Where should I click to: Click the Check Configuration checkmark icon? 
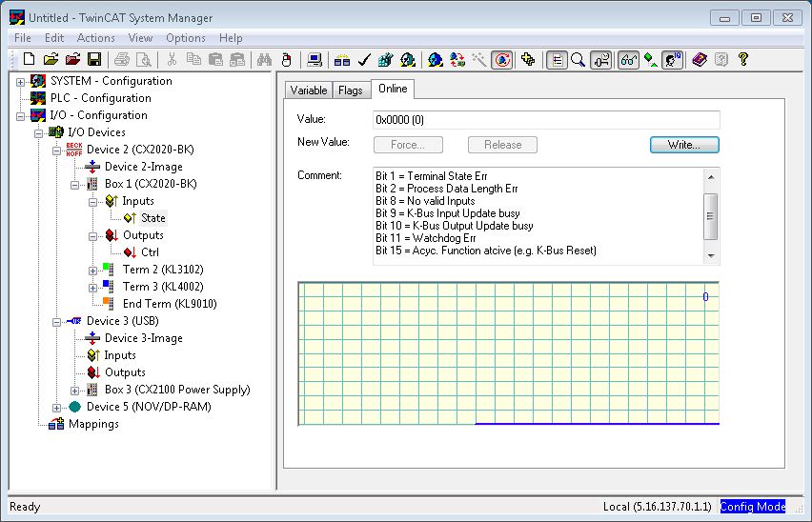coord(364,59)
